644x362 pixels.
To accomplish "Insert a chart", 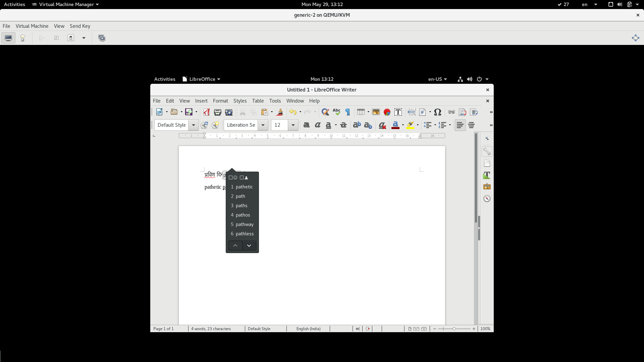I will click(x=387, y=112).
